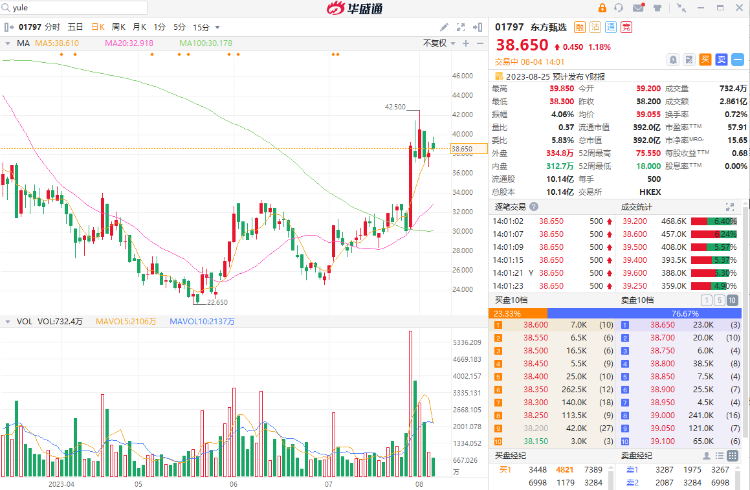750x490 pixels.
Task: Zoom in chart with plus icon
Action: click(466, 43)
